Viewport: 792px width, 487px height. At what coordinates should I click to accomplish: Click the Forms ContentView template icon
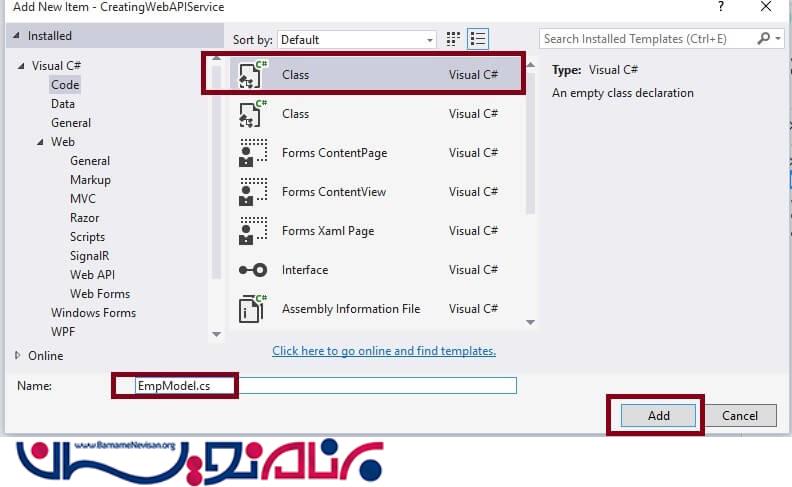253,192
